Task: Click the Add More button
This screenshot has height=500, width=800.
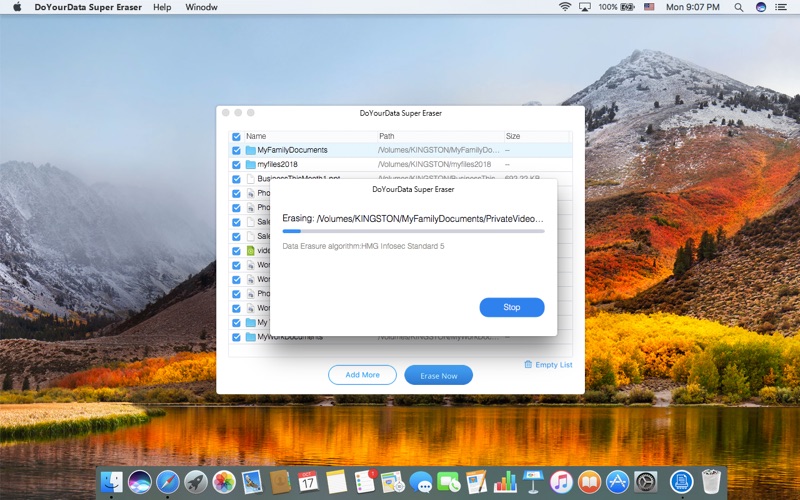Action: tap(362, 374)
